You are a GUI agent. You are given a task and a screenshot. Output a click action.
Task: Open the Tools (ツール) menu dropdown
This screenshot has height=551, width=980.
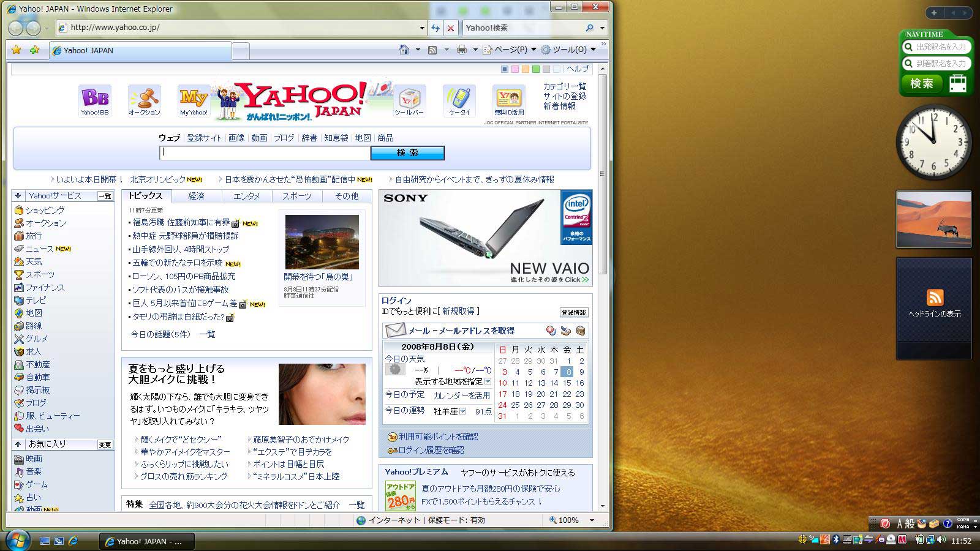(x=568, y=50)
